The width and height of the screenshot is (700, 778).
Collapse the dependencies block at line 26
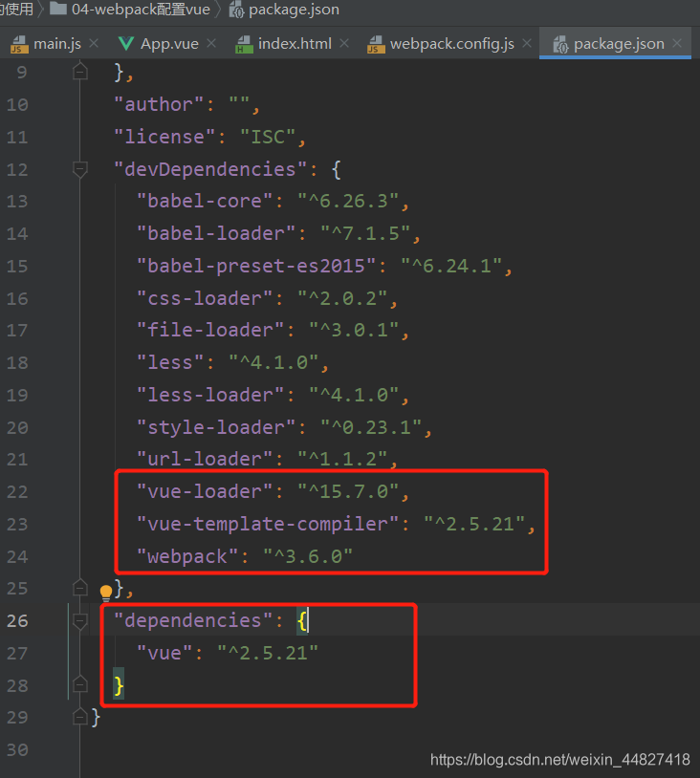pyautogui.click(x=80, y=620)
